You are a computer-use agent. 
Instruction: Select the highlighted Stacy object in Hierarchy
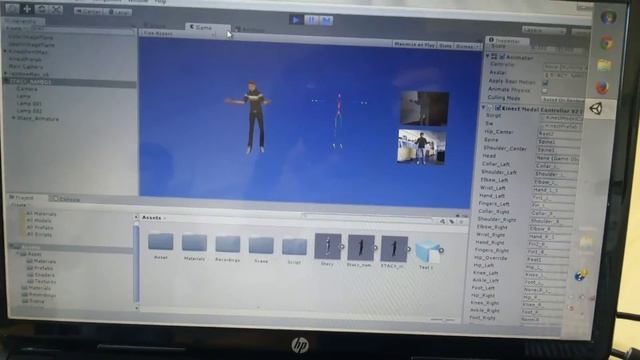pos(69,82)
